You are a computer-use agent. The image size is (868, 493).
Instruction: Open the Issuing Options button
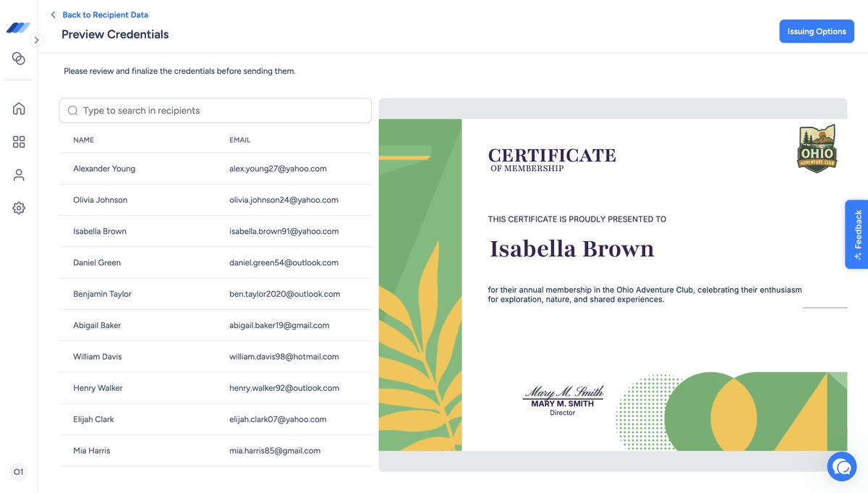(817, 31)
